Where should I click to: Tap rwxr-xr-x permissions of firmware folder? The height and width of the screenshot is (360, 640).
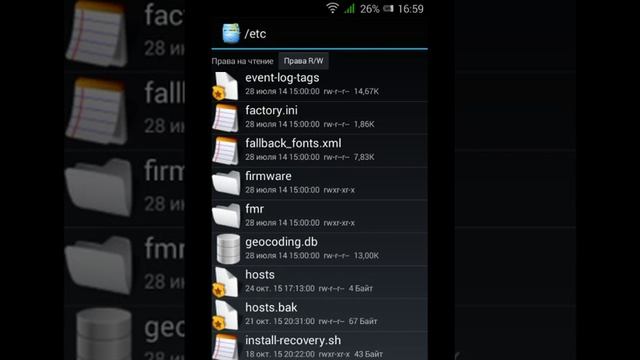pyautogui.click(x=339, y=190)
